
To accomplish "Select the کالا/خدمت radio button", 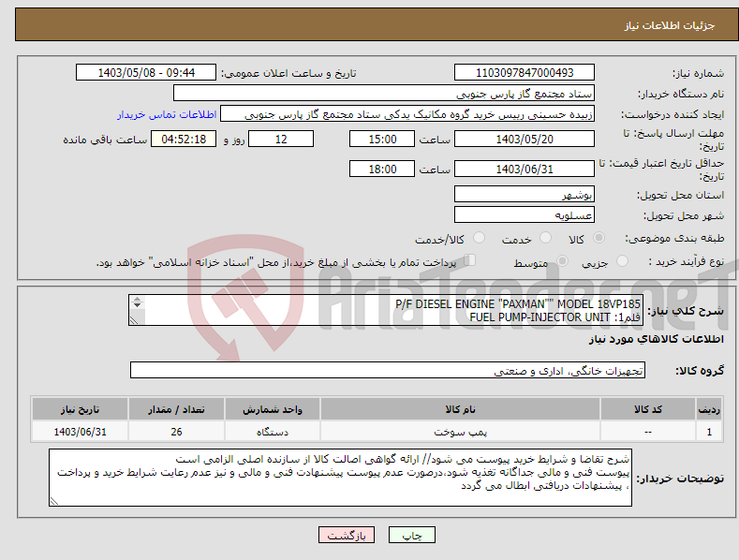I will click(479, 238).
